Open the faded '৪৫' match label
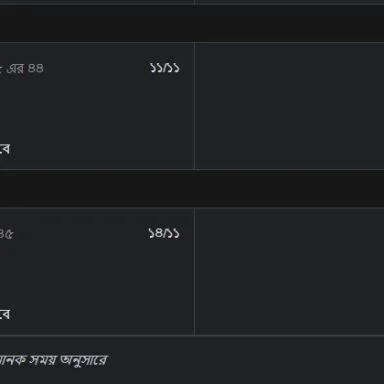 tap(6, 234)
